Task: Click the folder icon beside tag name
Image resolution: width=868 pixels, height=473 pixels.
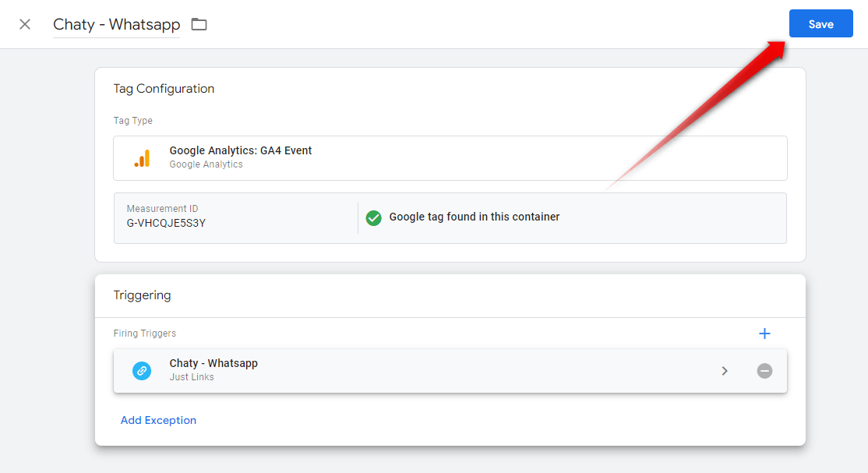Action: point(199,24)
